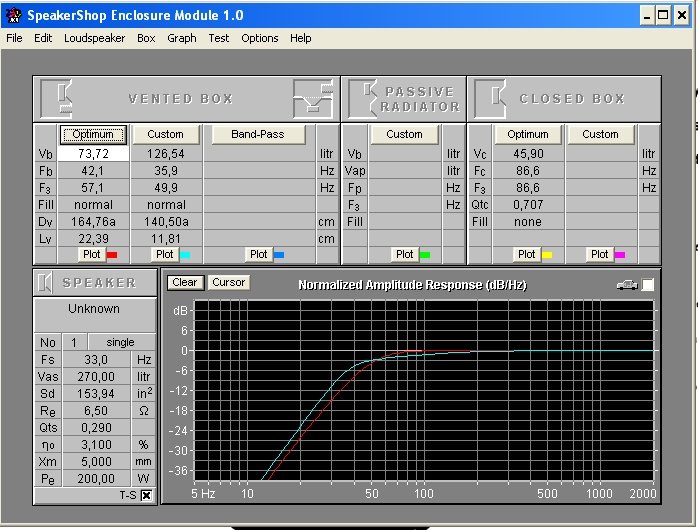Click the Speaker panel header icon
698x530 pixels.
(46, 283)
